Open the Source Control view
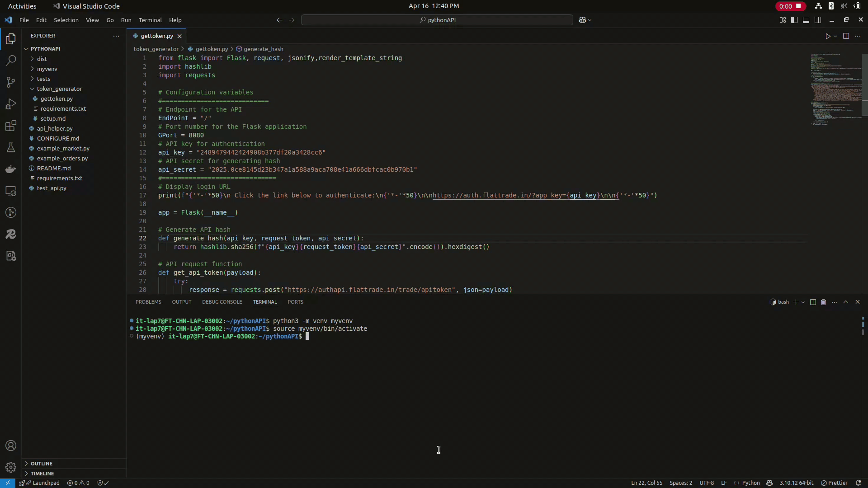868x488 pixels. pos(11,82)
